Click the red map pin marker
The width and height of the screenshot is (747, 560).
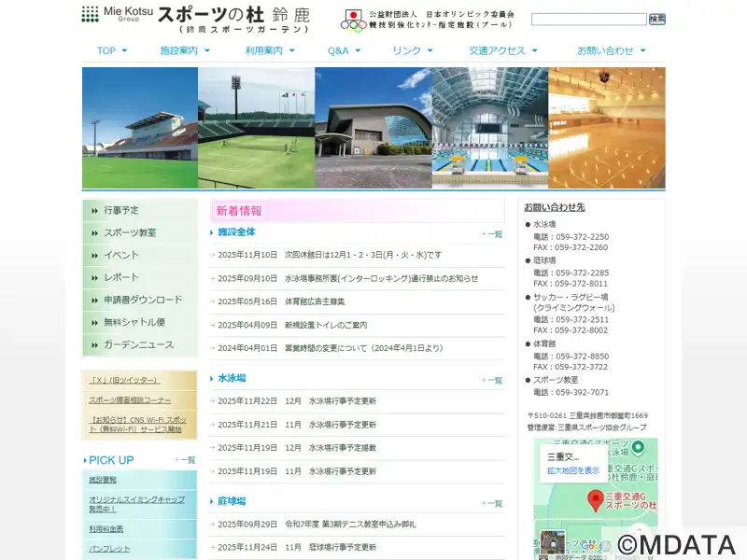pos(595,499)
